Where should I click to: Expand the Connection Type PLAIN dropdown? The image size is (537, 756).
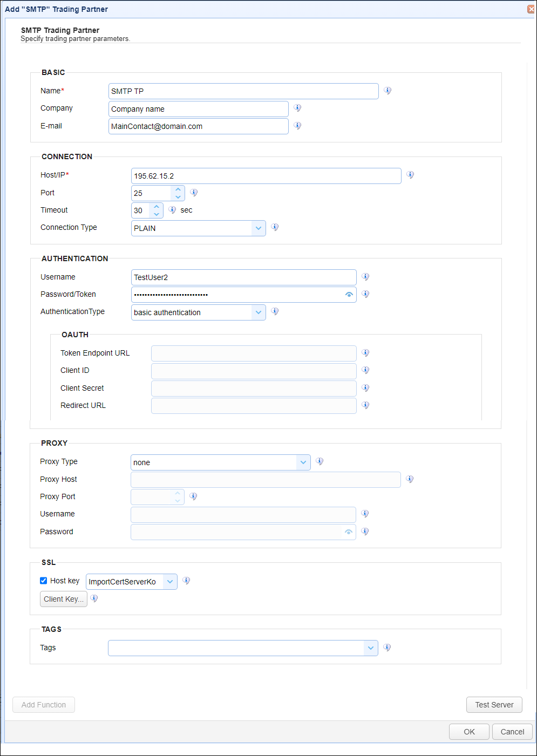point(259,228)
